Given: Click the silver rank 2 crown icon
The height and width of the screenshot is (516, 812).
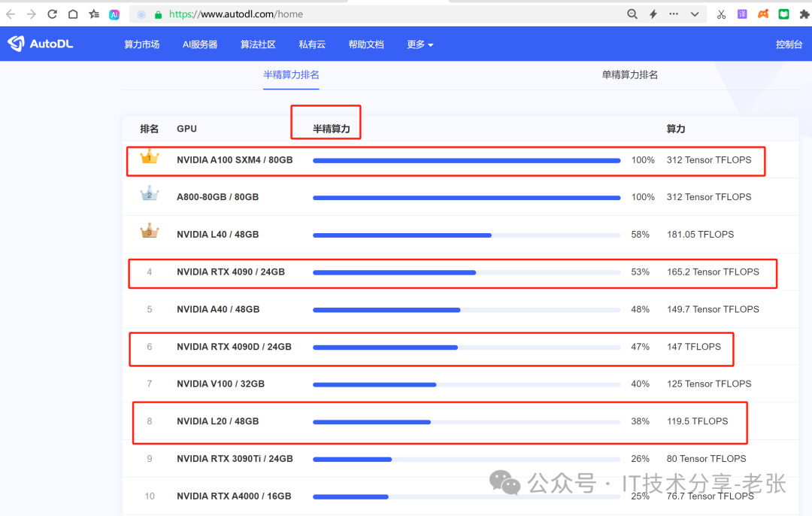Looking at the screenshot, I should (150, 194).
